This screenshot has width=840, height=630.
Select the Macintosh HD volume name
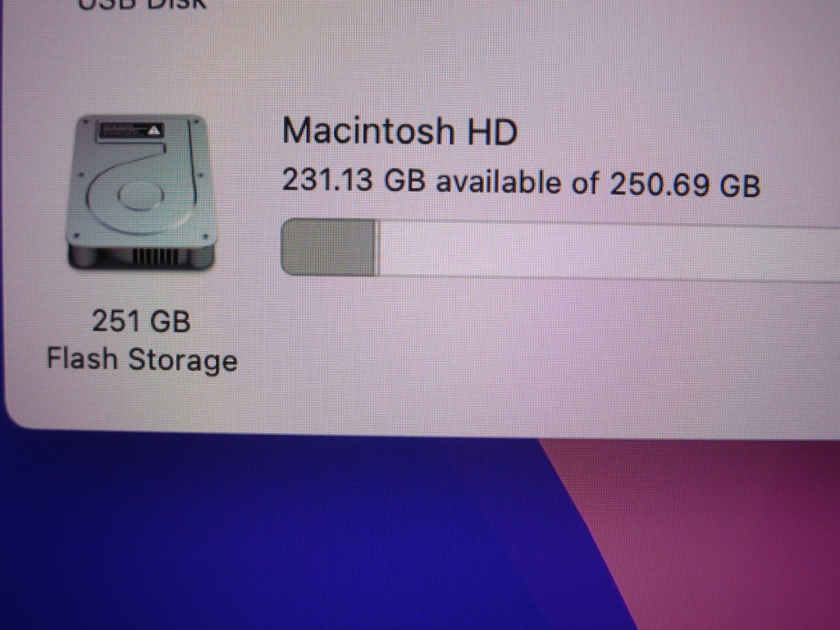(x=399, y=131)
